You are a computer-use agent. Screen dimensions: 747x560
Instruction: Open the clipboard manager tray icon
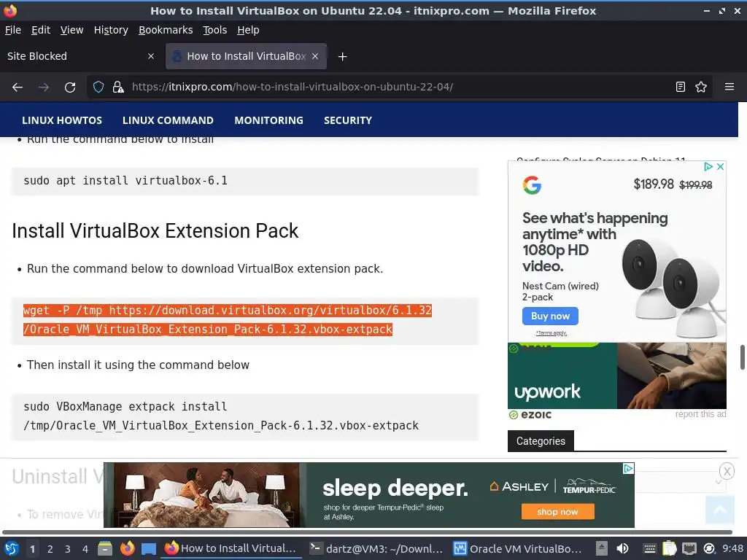click(670, 548)
